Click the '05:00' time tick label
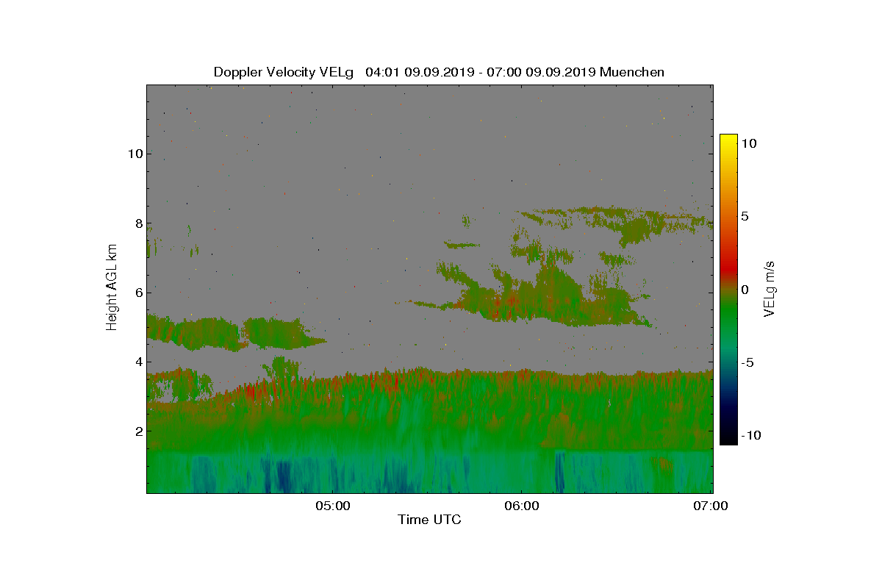This screenshot has width=882, height=588. 331,506
